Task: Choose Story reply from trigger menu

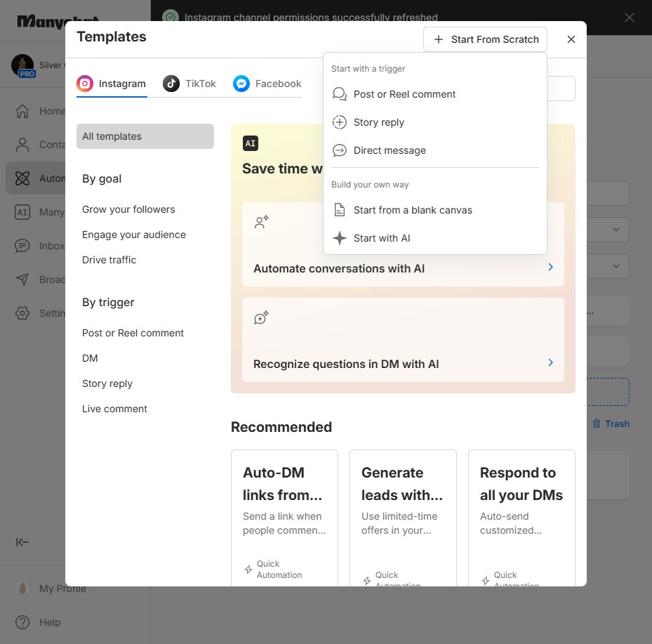Action: pos(434,122)
